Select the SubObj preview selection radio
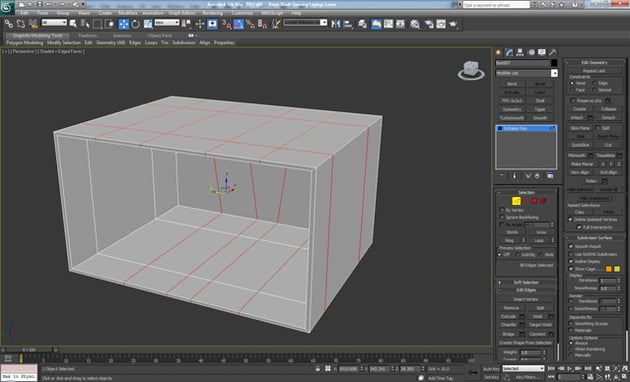Viewport: 630px width, 382px height. (x=518, y=255)
